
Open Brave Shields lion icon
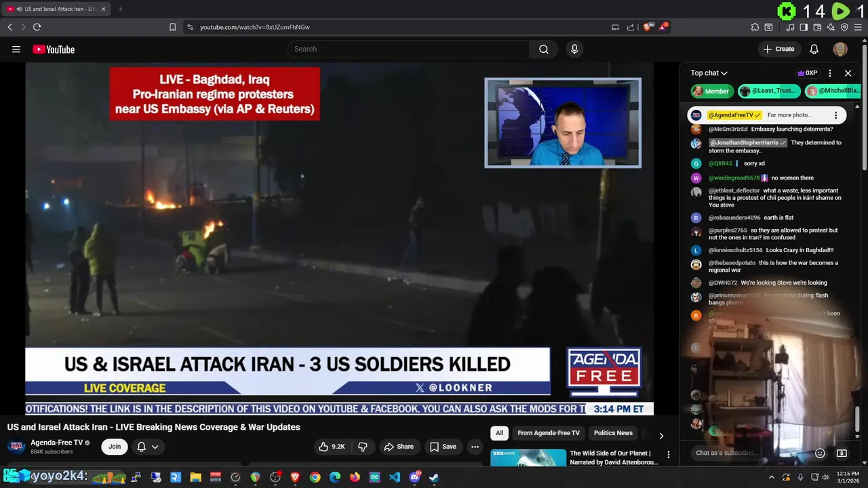(x=648, y=27)
